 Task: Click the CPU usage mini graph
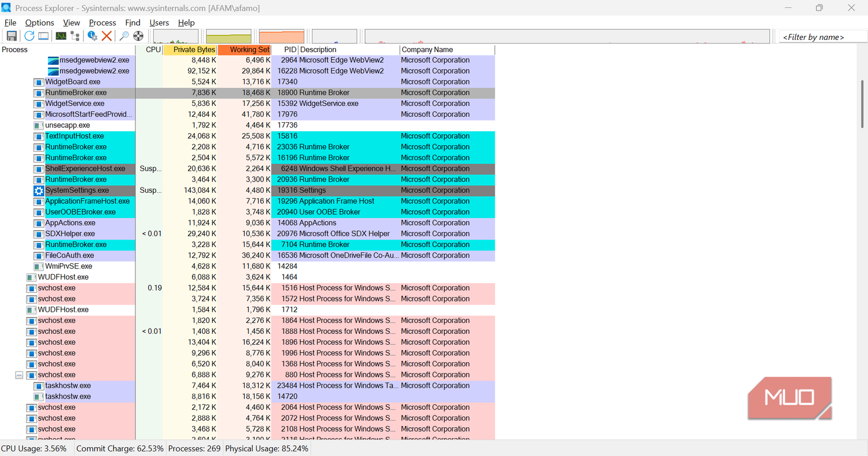pos(176,36)
